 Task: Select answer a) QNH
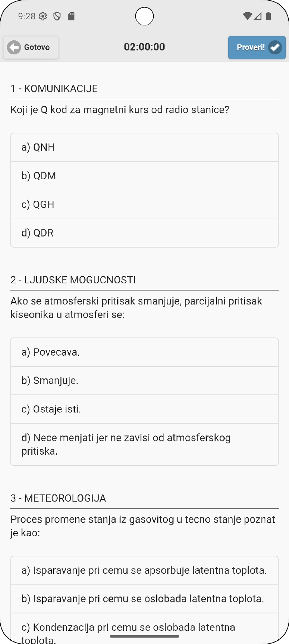point(144,147)
